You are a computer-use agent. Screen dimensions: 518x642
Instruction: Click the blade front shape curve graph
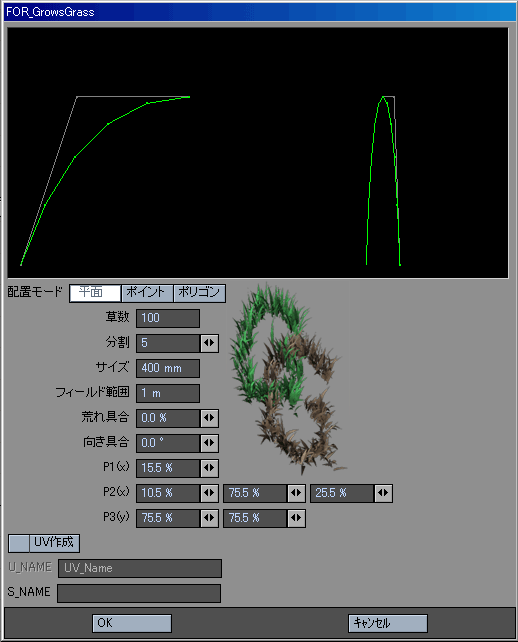tap(383, 181)
